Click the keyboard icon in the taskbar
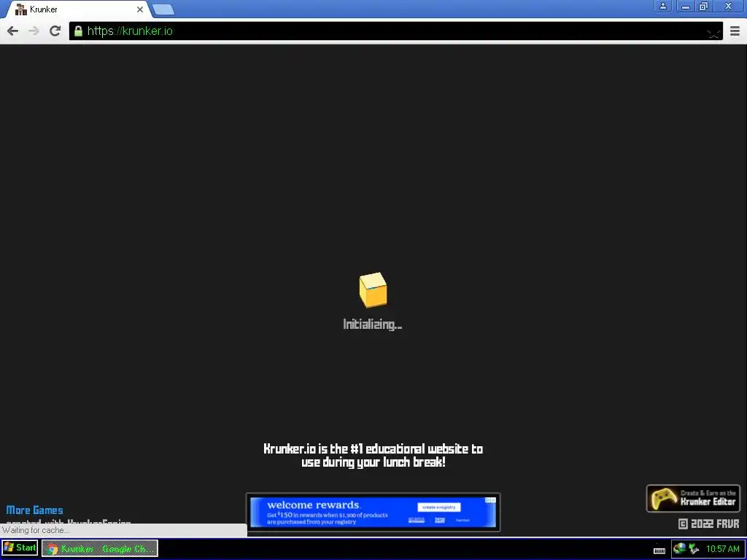747x560 pixels. click(659, 551)
